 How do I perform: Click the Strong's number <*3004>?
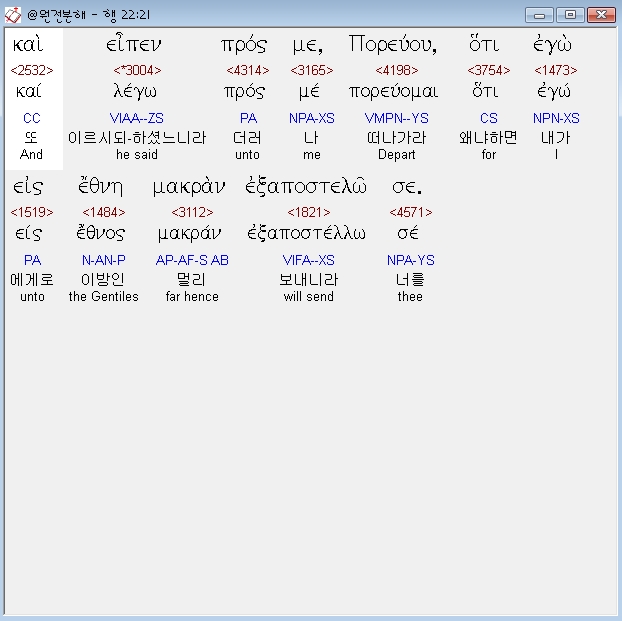[x=137, y=70]
